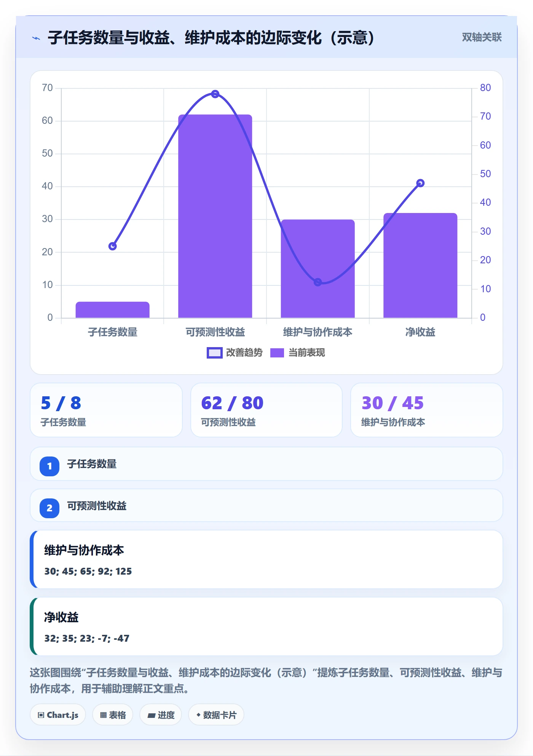The height and width of the screenshot is (756, 533).
Task: Toggle the 当前表现 legend swatch
Action: click(x=277, y=353)
